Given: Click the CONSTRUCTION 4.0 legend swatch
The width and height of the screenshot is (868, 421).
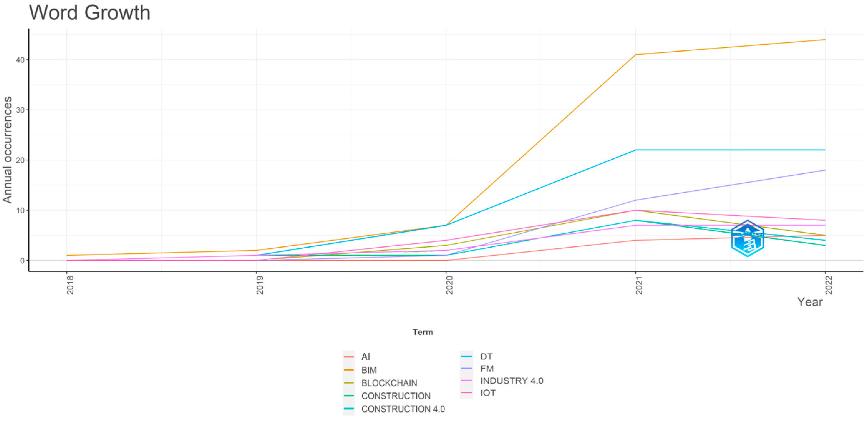Looking at the screenshot, I should (349, 409).
